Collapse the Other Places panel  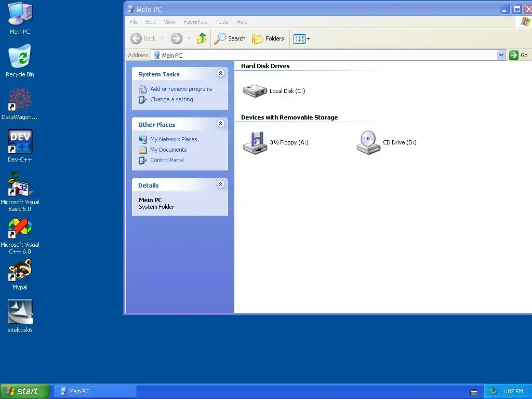(220, 124)
